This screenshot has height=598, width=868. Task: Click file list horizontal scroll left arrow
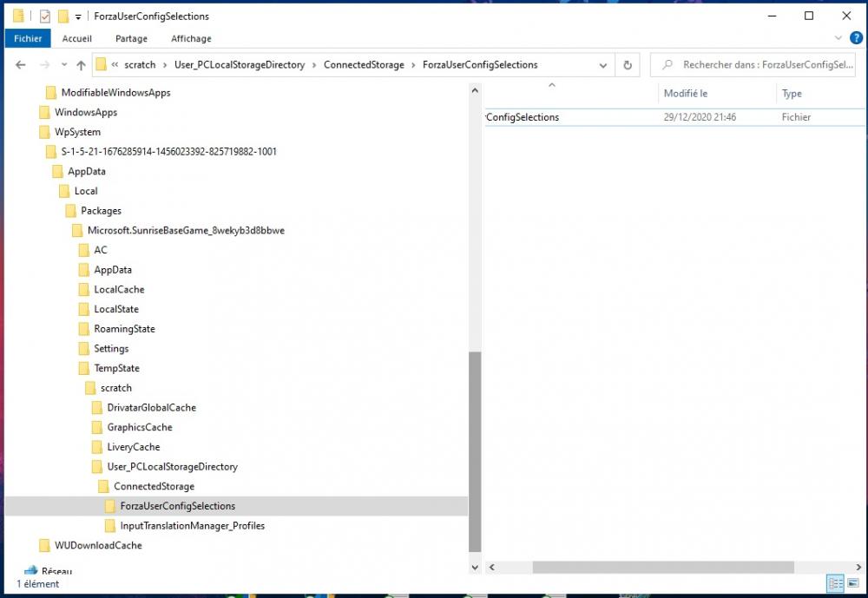pos(491,567)
